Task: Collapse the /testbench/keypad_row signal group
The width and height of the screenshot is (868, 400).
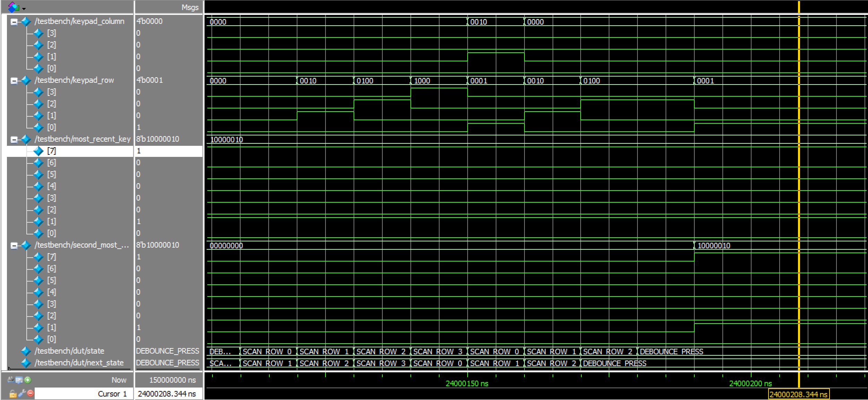Action: point(14,81)
